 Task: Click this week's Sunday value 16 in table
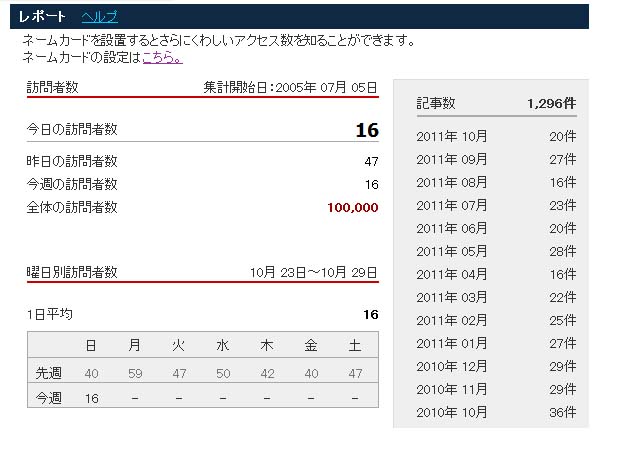pyautogui.click(x=92, y=398)
